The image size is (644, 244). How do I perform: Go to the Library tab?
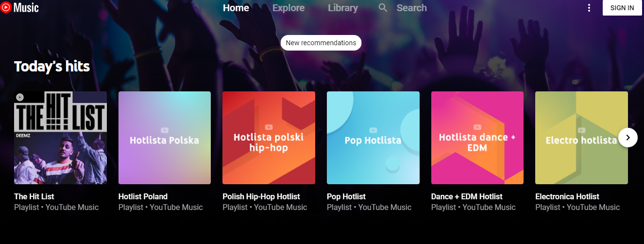[343, 8]
